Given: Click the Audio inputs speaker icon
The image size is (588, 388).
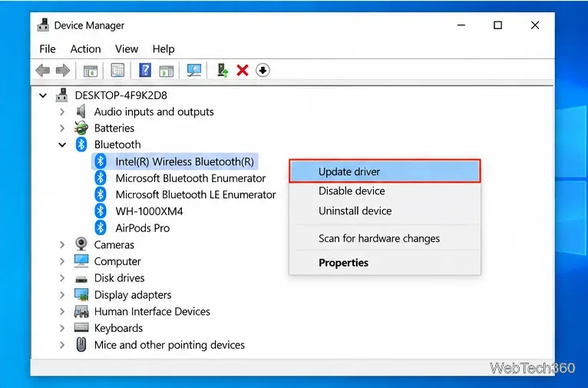Looking at the screenshot, I should coord(81,112).
